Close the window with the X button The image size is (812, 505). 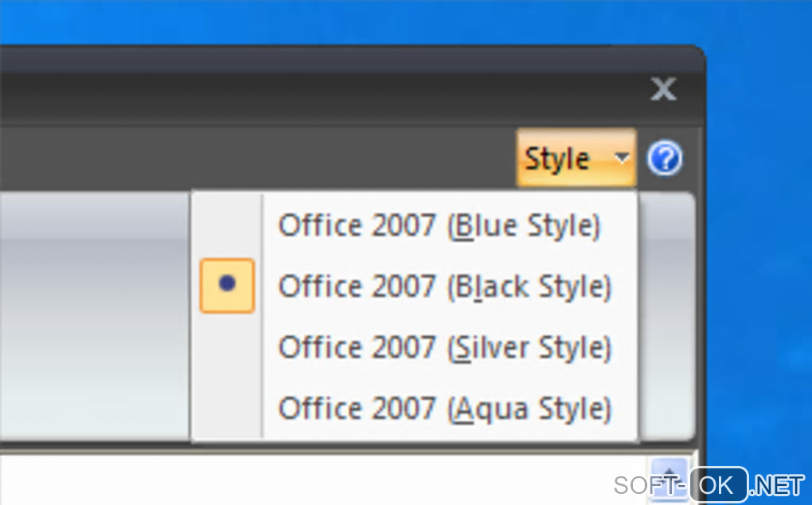[x=663, y=89]
